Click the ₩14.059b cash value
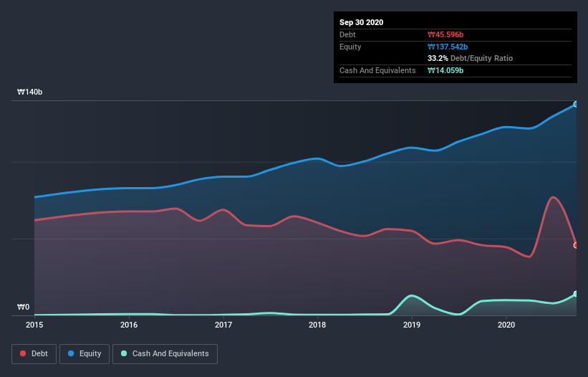This screenshot has width=588, height=377. [x=445, y=70]
